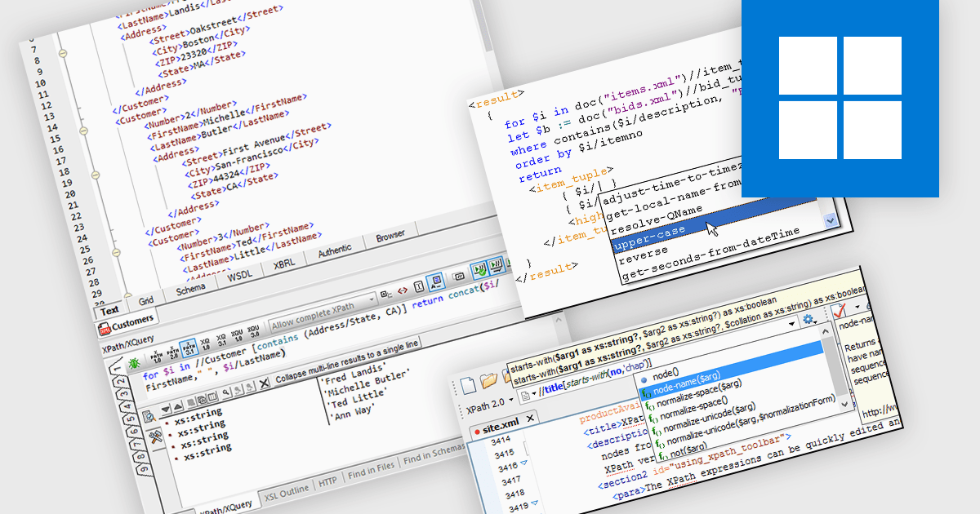Close the site.xml file tab
The image size is (980, 514).
[529, 419]
